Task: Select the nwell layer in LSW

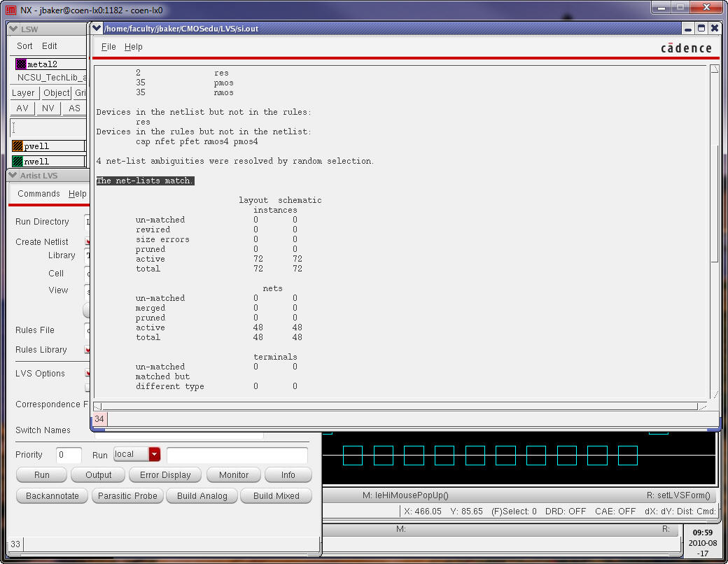Action: click(18, 162)
